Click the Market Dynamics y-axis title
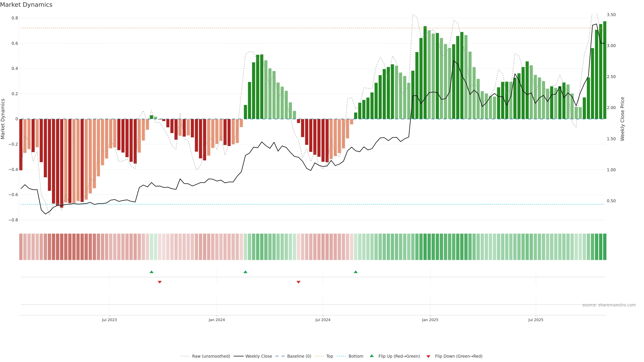Image resolution: width=644 pixels, height=362 pixels. click(3, 119)
